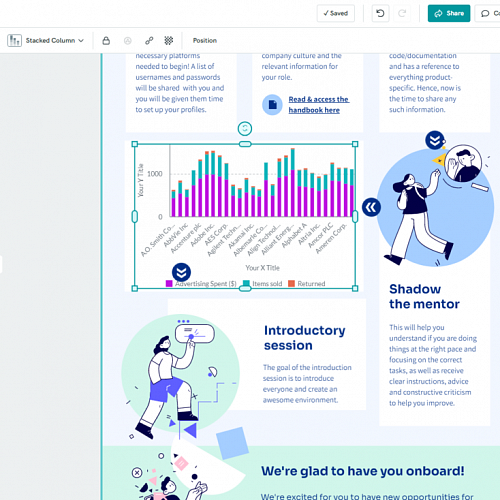Viewport: 500px width, 500px height.
Task: Click the link chain icon in toolbar
Action: tap(149, 40)
